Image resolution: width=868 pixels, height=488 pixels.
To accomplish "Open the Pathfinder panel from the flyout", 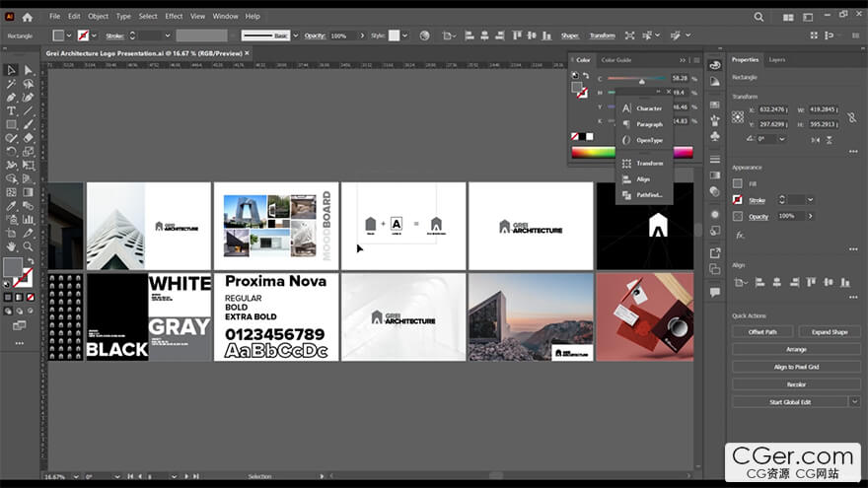I will pos(648,195).
